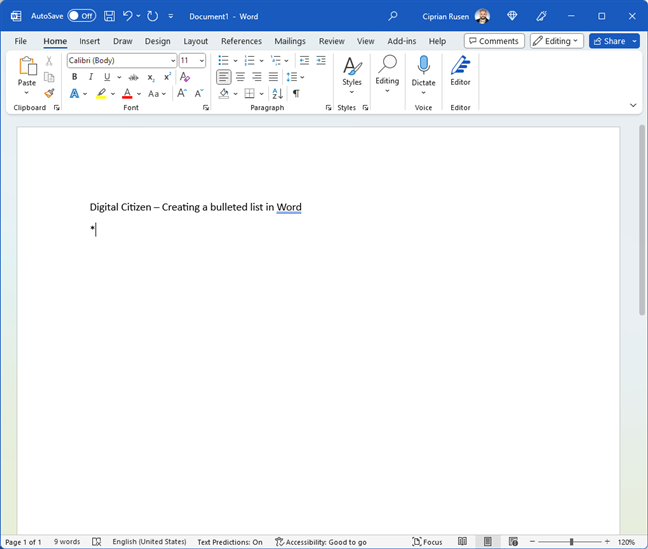Switch to the Review tab

coord(331,41)
